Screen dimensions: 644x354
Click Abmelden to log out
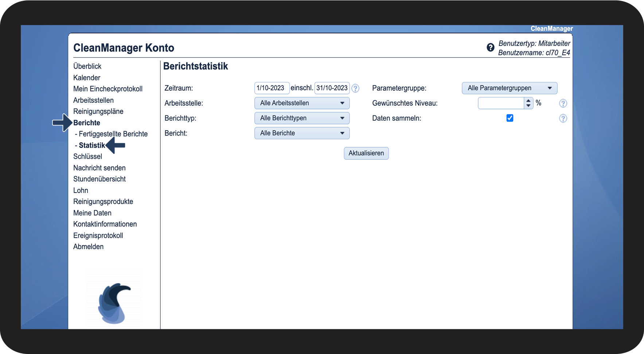pos(88,247)
